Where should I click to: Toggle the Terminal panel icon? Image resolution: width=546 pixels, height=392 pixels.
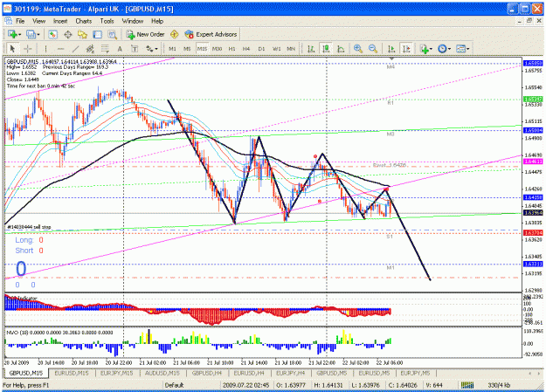tap(97, 34)
